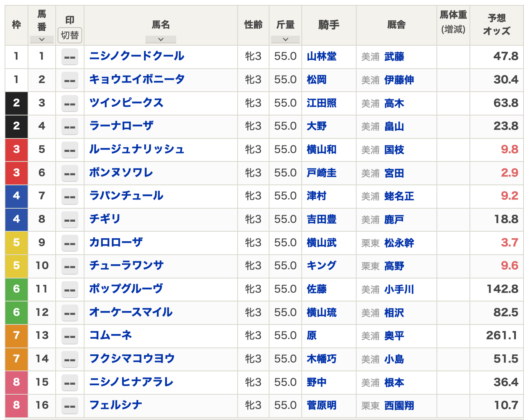Open trainer link 松永幹
This screenshot has width=524, height=420.
(x=399, y=243)
